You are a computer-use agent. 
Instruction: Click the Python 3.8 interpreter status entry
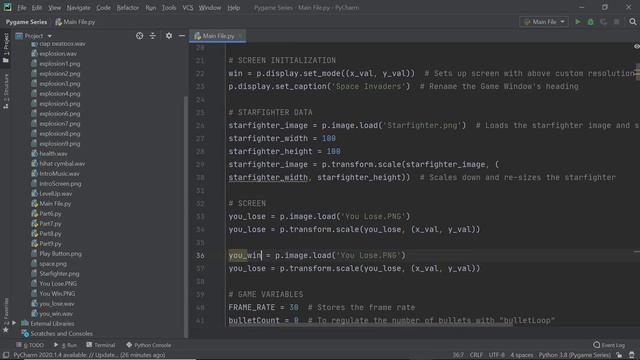(x=574, y=355)
